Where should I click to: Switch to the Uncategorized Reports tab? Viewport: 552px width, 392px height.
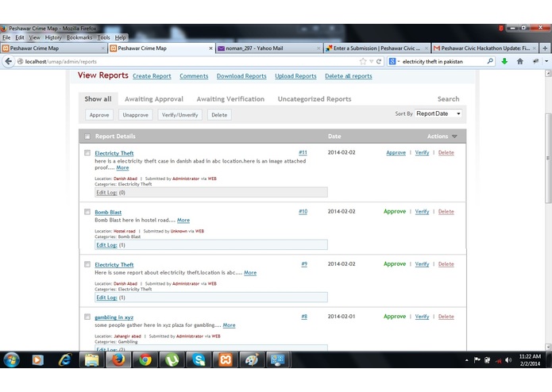(315, 99)
